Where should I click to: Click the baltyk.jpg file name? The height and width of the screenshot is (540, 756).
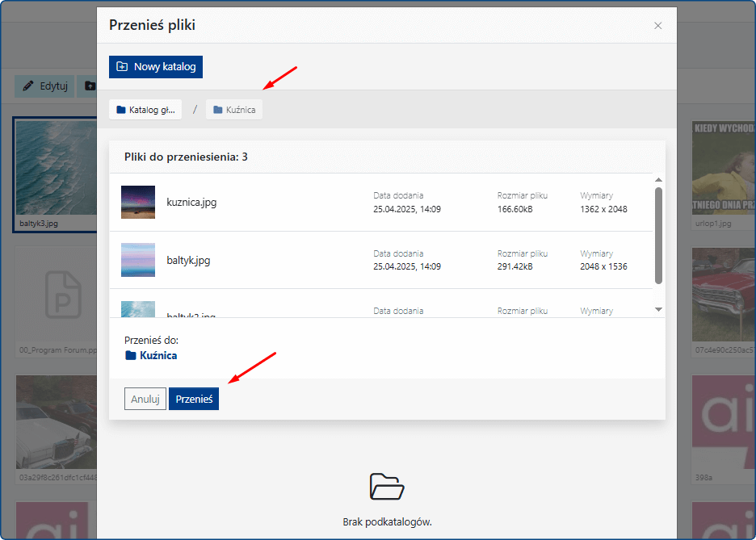188,261
